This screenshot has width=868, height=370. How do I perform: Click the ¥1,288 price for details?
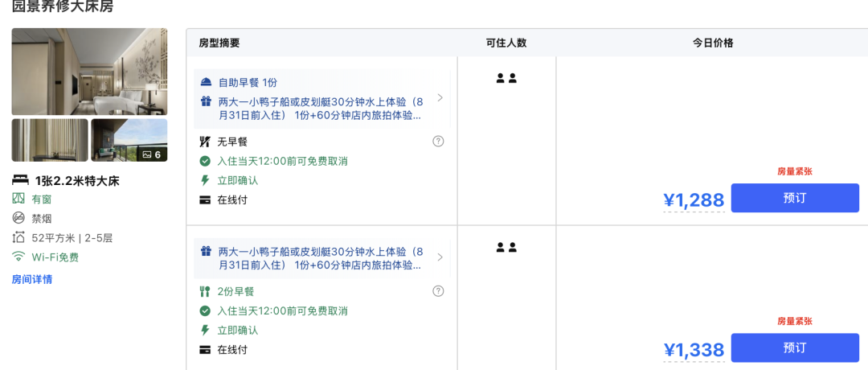pos(694,200)
